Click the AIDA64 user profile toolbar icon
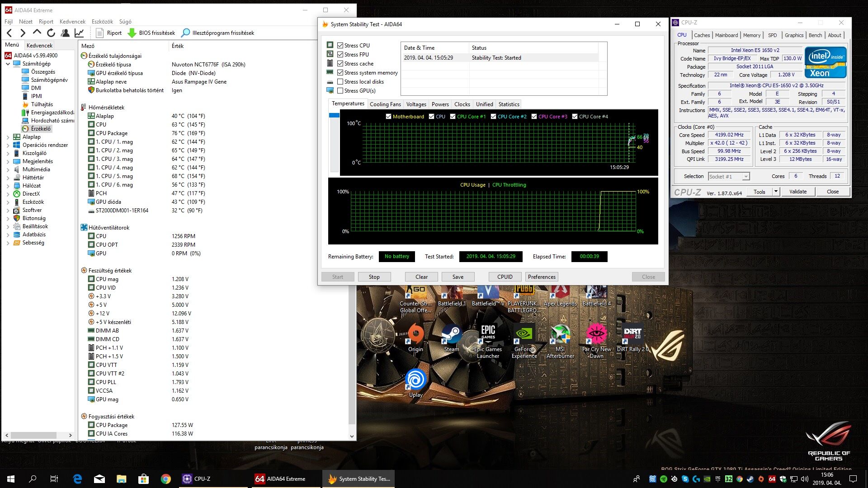868x488 pixels. tap(65, 33)
